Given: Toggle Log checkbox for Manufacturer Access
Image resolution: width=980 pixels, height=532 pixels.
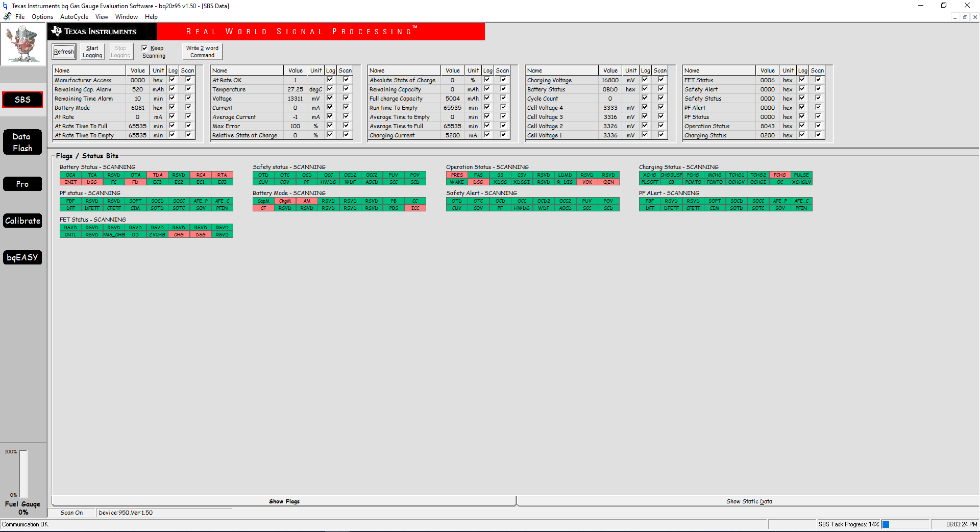Looking at the screenshot, I should point(172,80).
